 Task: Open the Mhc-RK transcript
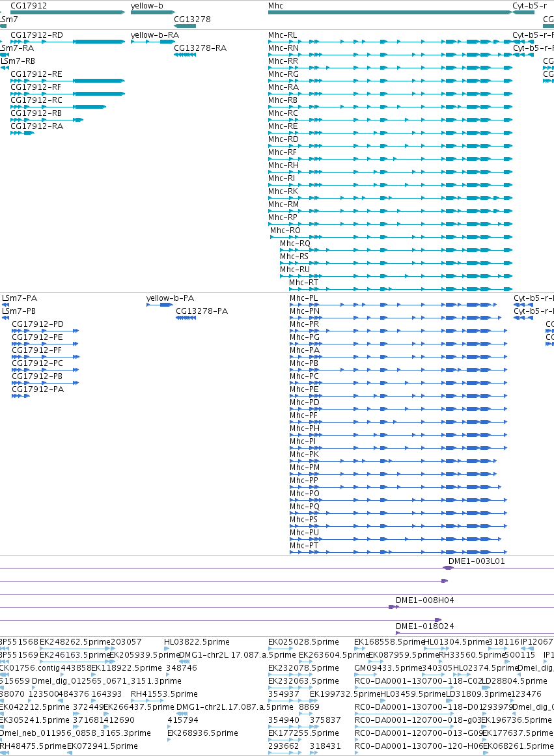283,191
